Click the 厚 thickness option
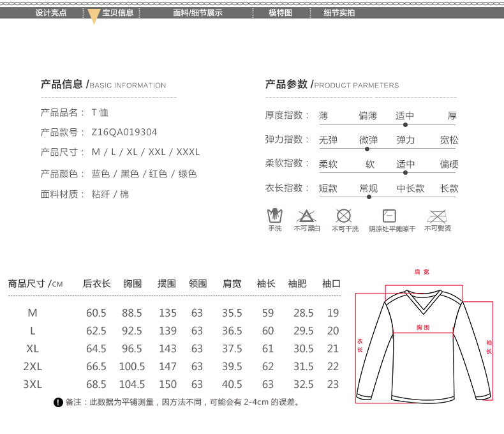Screen dimensions: 504x434 point(452,116)
